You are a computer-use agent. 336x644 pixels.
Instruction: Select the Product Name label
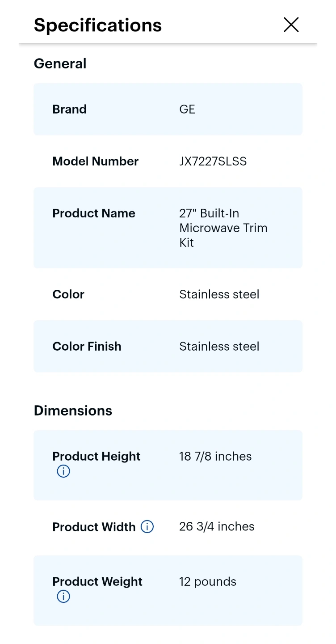(x=94, y=213)
